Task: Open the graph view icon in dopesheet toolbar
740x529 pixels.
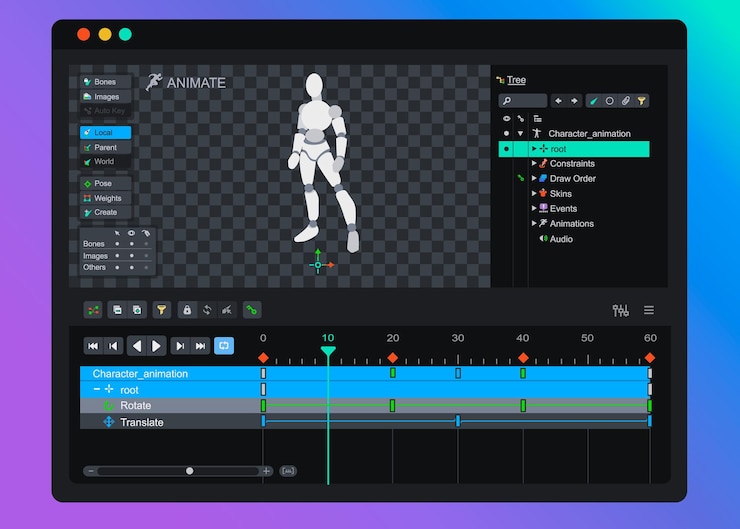Action: (x=93, y=310)
